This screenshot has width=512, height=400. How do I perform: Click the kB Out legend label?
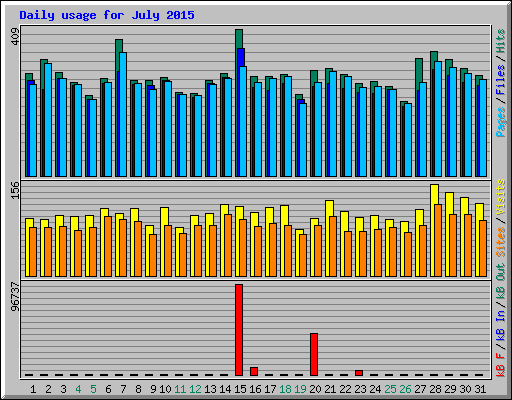[x=500, y=284]
